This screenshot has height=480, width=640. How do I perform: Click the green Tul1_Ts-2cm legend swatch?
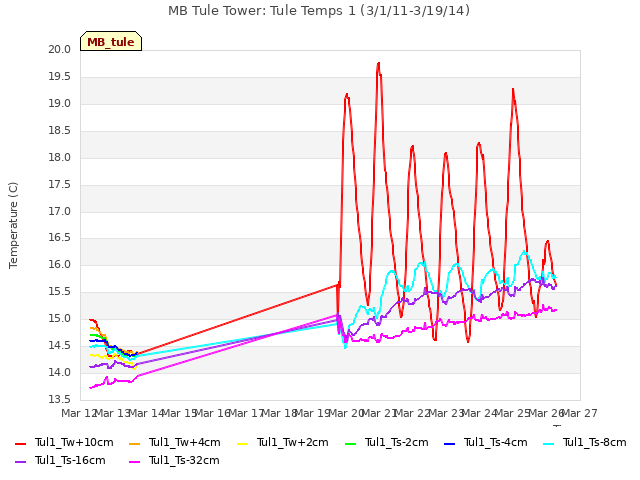click(350, 444)
